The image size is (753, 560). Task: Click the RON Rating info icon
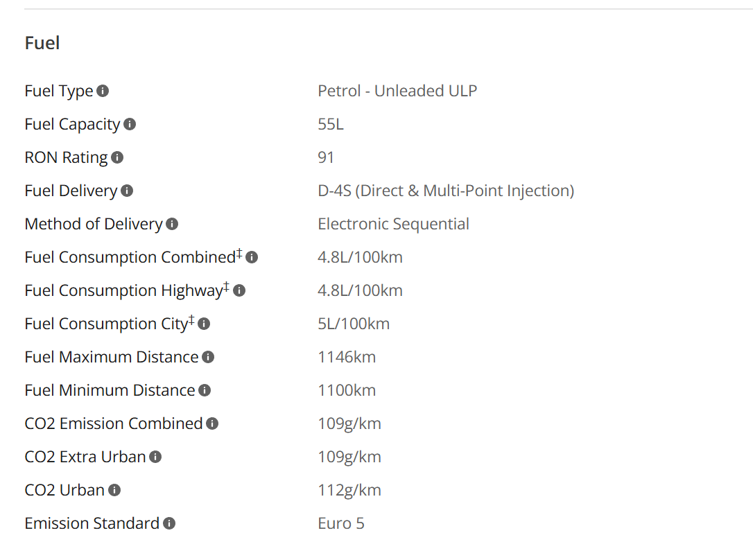[117, 157]
